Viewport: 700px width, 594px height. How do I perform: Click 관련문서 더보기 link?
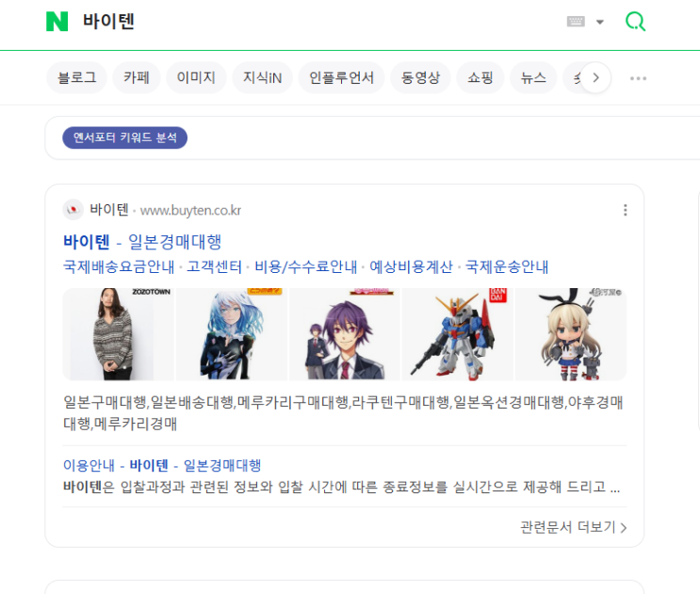pos(574,527)
